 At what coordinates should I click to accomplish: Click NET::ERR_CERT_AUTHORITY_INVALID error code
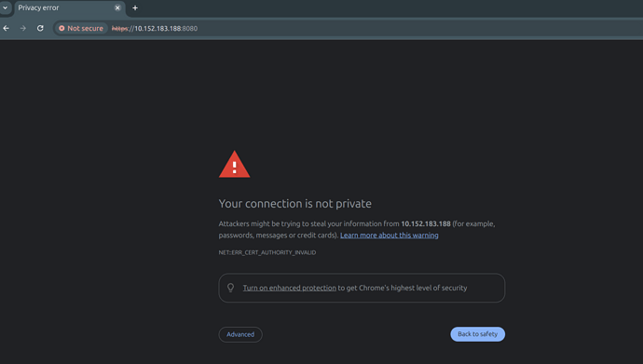coord(267,252)
